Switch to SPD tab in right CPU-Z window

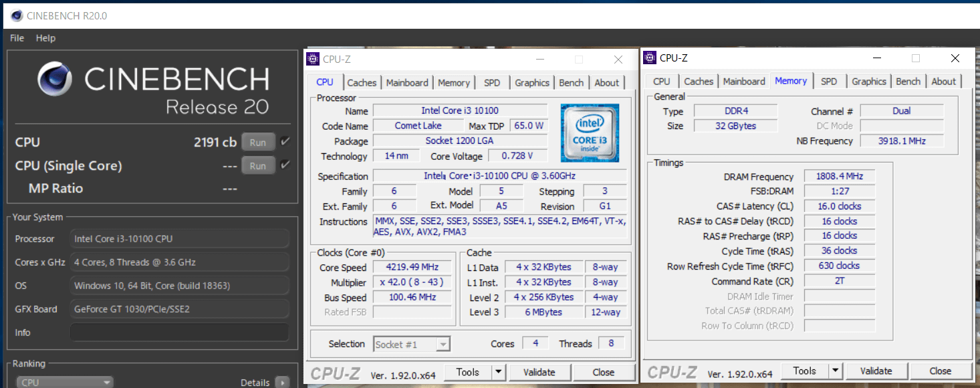point(829,82)
